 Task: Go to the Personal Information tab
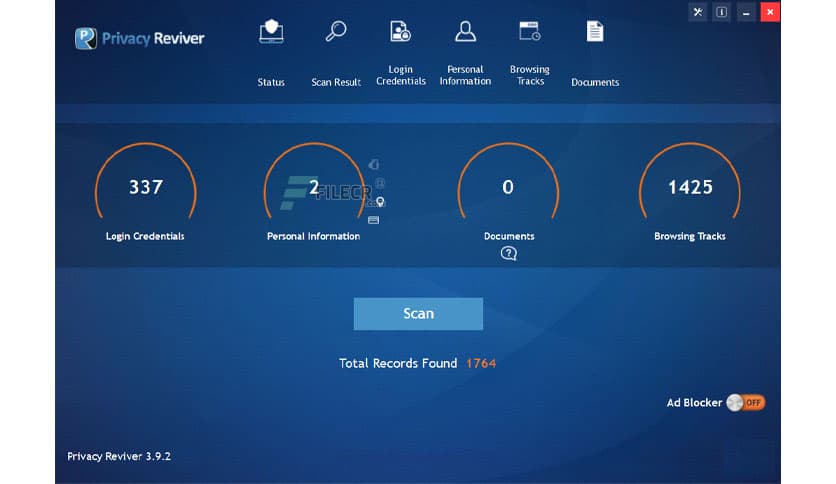[465, 53]
